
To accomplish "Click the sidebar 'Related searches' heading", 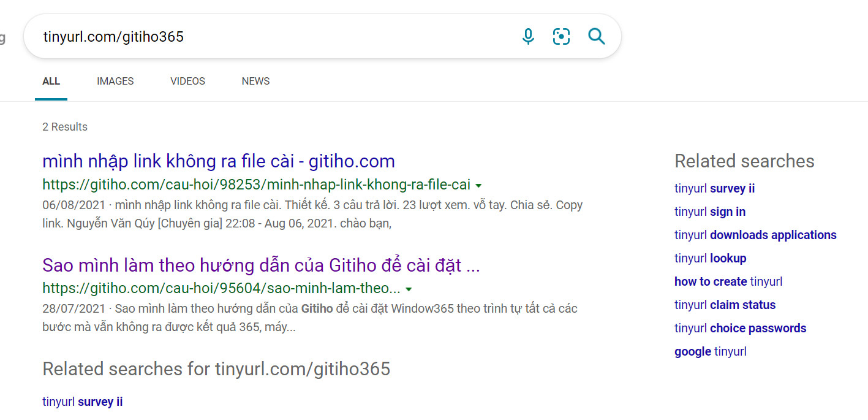I will tap(744, 161).
